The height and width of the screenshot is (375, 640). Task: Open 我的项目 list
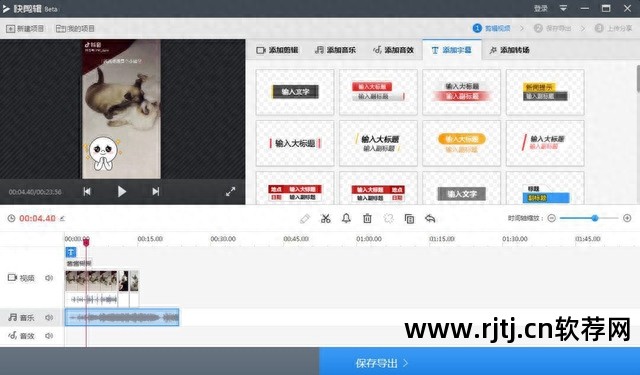coord(75,29)
